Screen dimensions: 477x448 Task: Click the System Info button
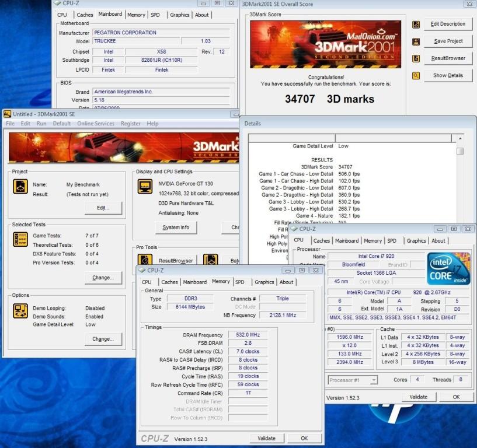click(x=176, y=228)
